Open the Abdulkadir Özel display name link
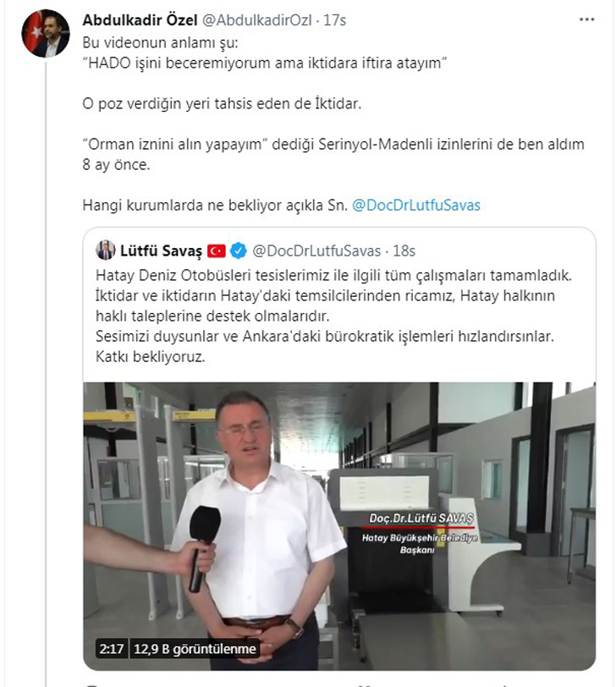Screen dimensions: 616x687 (140, 19)
